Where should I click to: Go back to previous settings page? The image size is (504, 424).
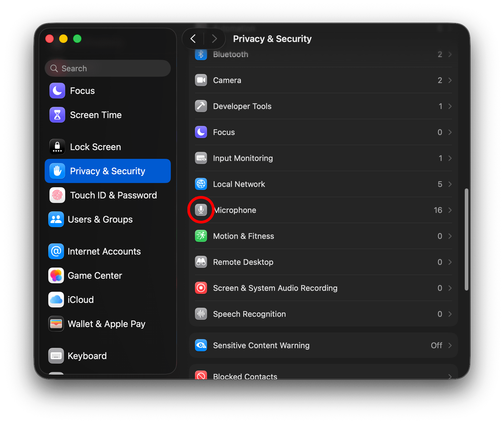coord(193,39)
